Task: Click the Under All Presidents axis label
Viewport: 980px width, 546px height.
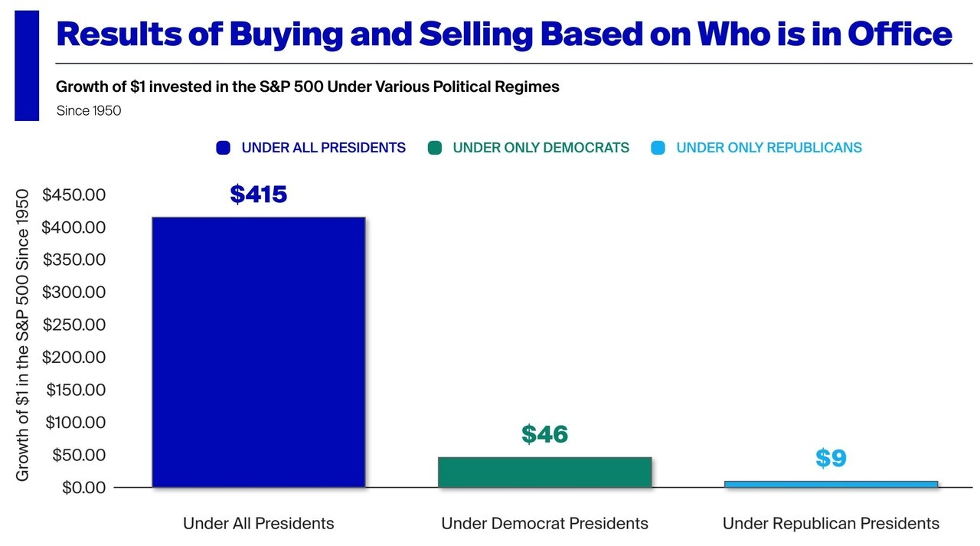Action: point(259,524)
